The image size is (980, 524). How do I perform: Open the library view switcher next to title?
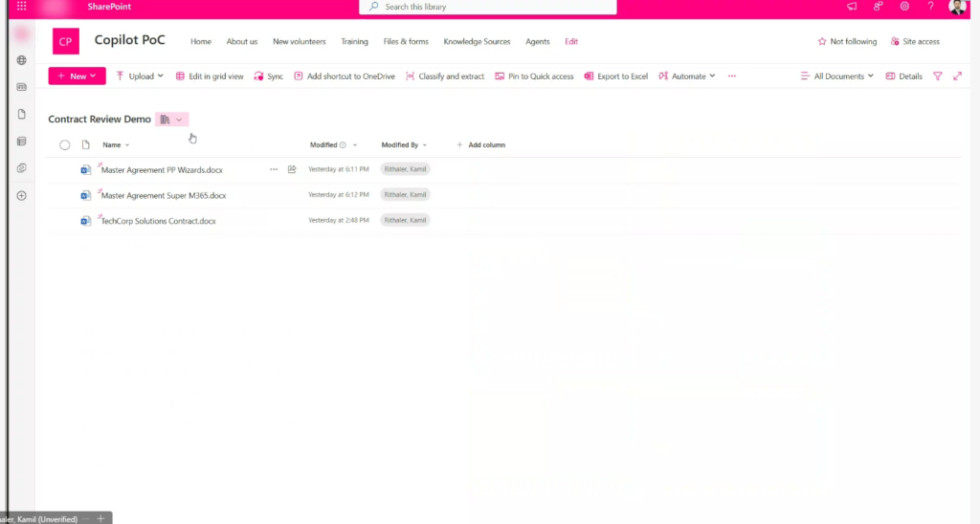point(171,120)
